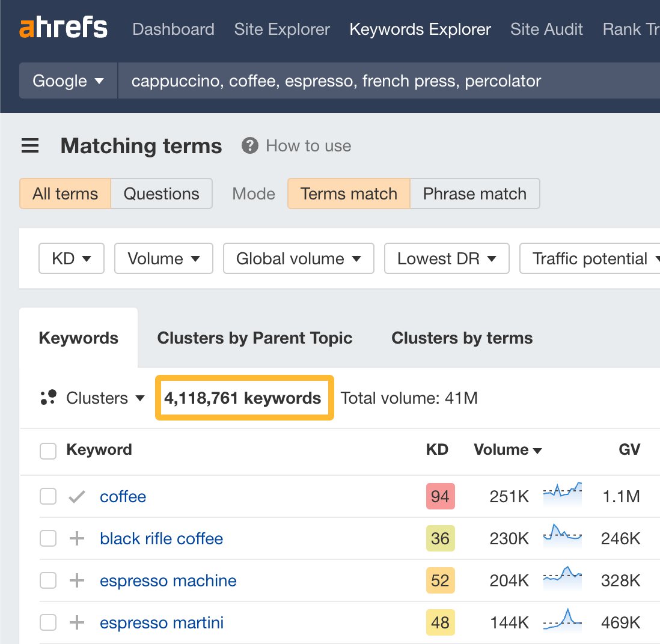Screen dimensions: 660x644
Task: Check the checkbox for "coffee"
Action: click(47, 496)
